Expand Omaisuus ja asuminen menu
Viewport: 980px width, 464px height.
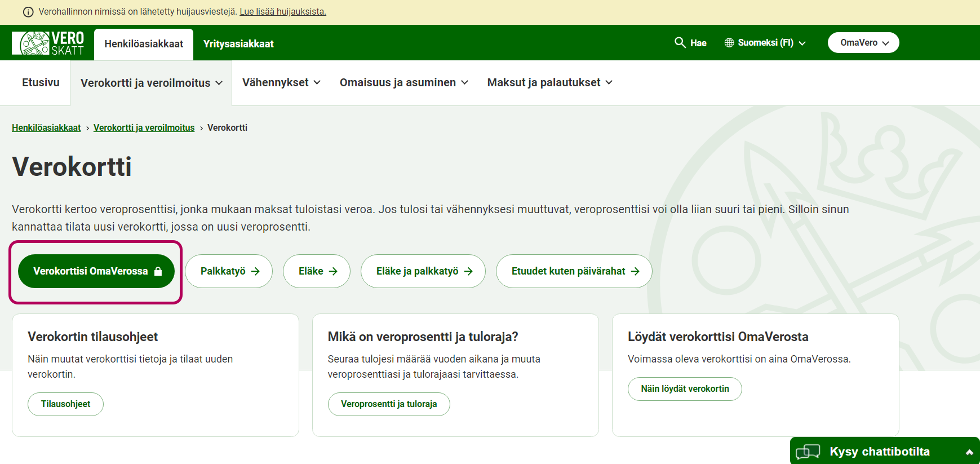[404, 82]
